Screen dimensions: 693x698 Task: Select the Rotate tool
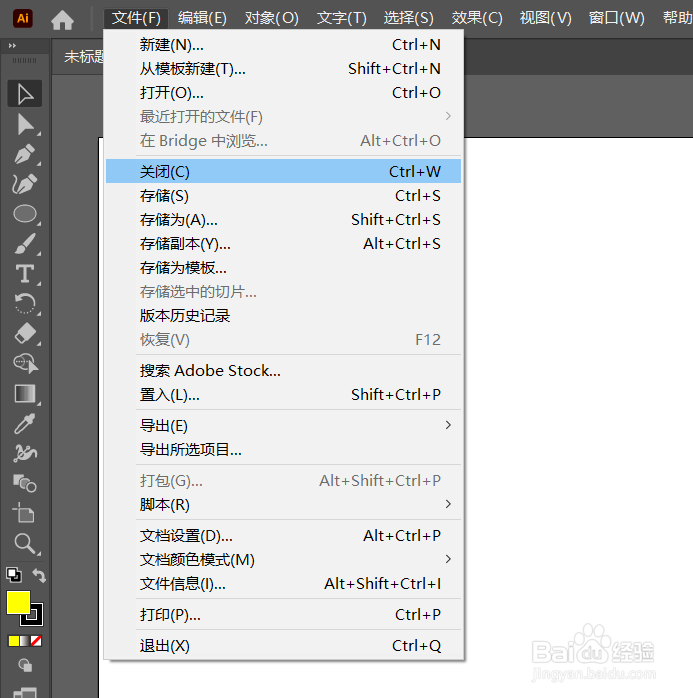25,304
